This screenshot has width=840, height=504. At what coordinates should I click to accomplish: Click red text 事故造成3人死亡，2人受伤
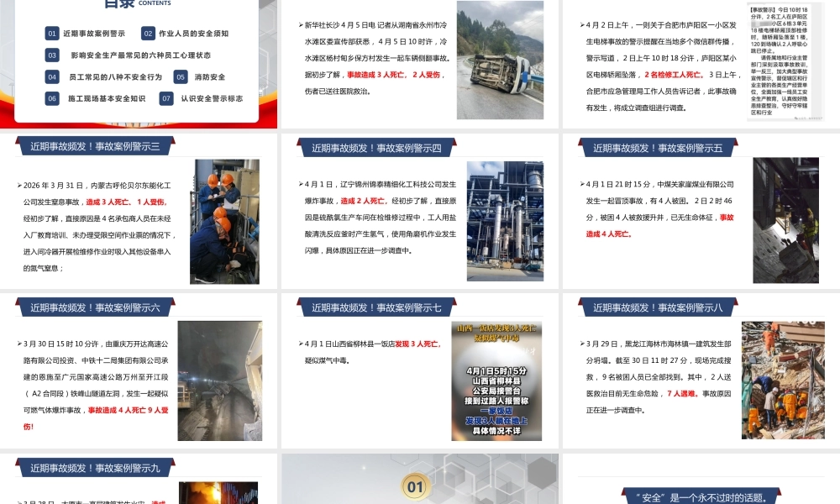[x=395, y=75]
